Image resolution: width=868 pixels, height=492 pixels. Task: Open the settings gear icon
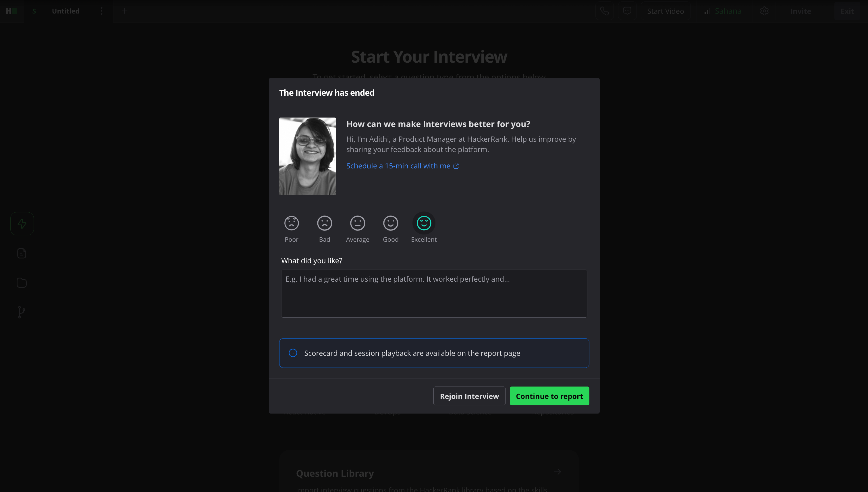click(764, 11)
